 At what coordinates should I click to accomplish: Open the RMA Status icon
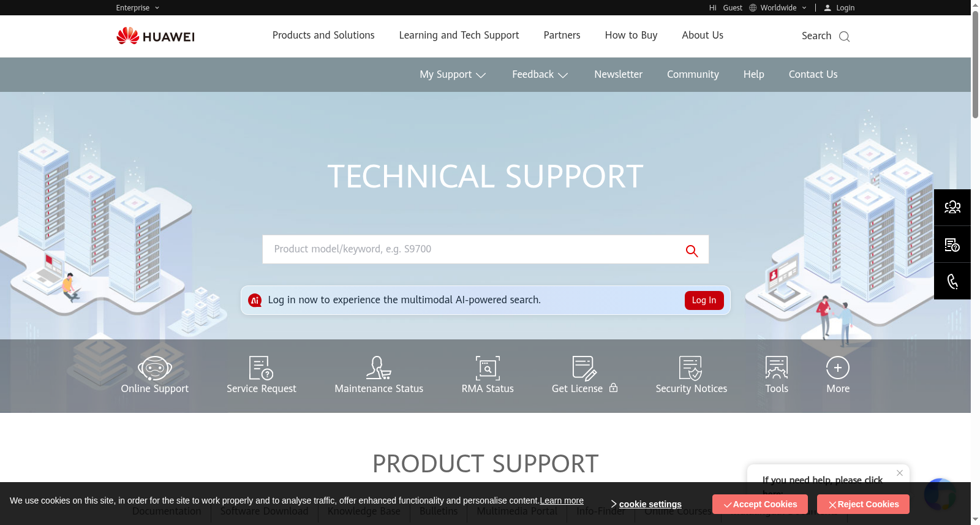coord(488,368)
